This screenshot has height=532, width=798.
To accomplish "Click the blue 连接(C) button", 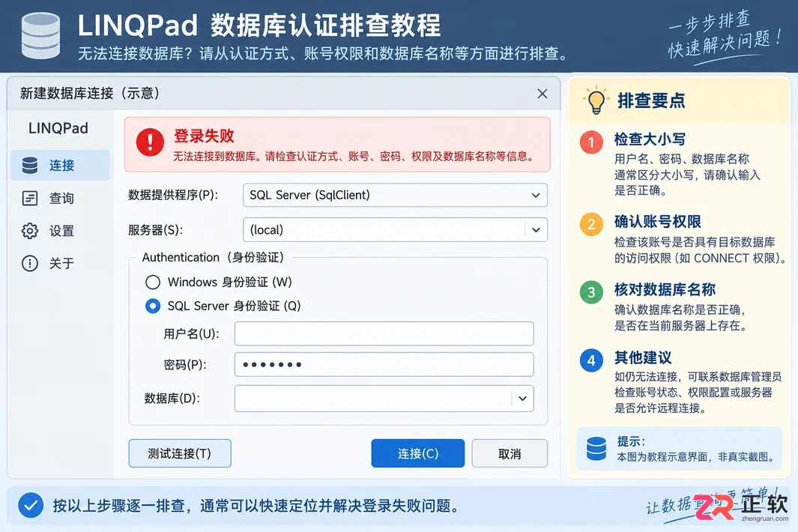I will tap(418, 453).
